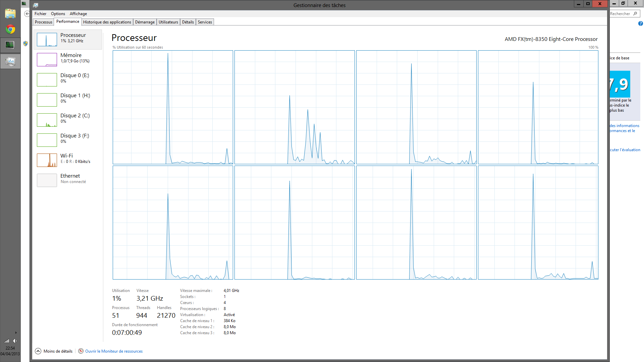Open the Options menu
This screenshot has height=362, width=644.
[58, 14]
